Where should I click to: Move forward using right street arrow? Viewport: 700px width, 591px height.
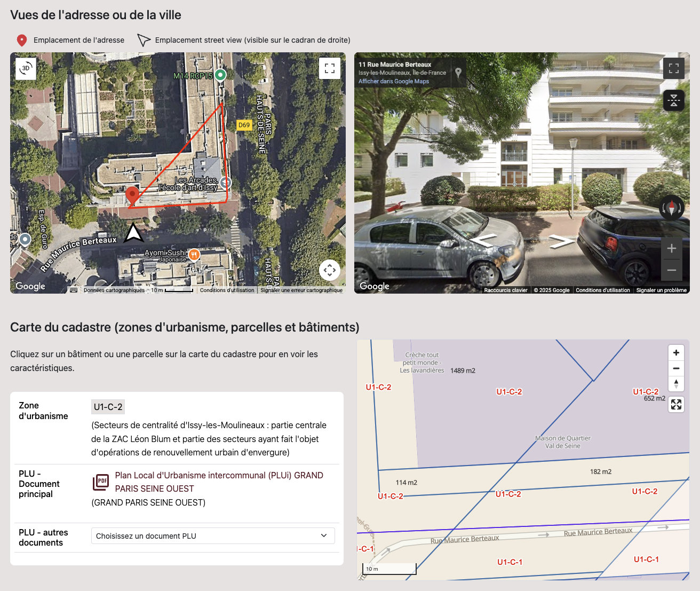[561, 242]
